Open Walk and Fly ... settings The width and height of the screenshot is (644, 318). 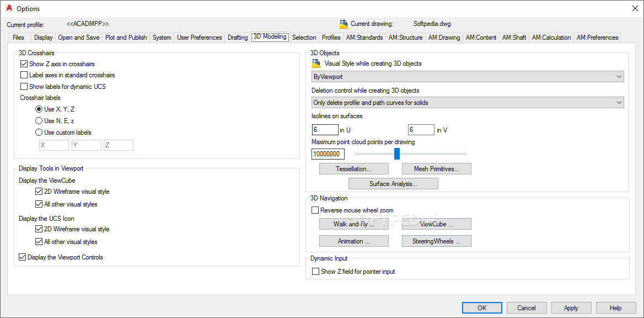(354, 224)
